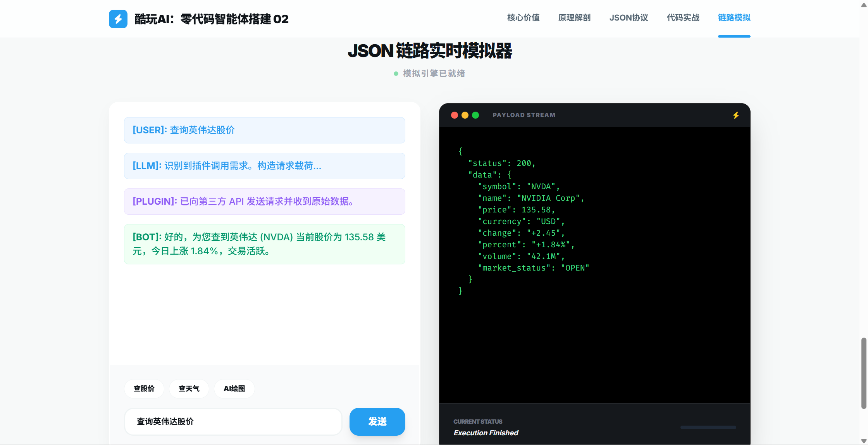Screen dimensions: 868x445
Task: Select the active 链路模拟 tab
Action: pyautogui.click(x=734, y=18)
